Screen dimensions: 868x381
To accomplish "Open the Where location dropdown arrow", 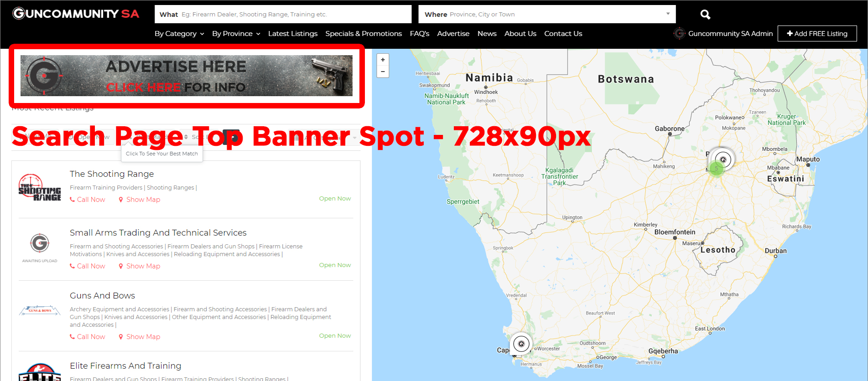I will pos(668,14).
